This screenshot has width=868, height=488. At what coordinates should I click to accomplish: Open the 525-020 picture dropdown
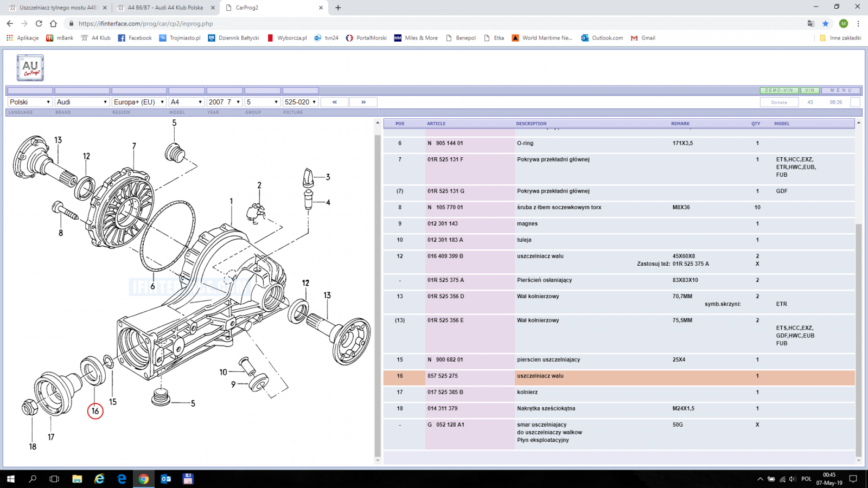300,102
